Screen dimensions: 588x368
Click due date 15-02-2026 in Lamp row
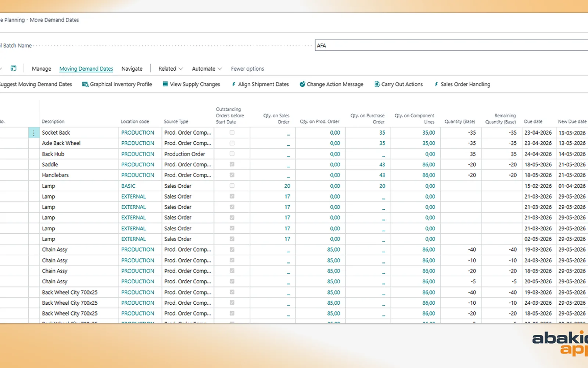coord(538,186)
